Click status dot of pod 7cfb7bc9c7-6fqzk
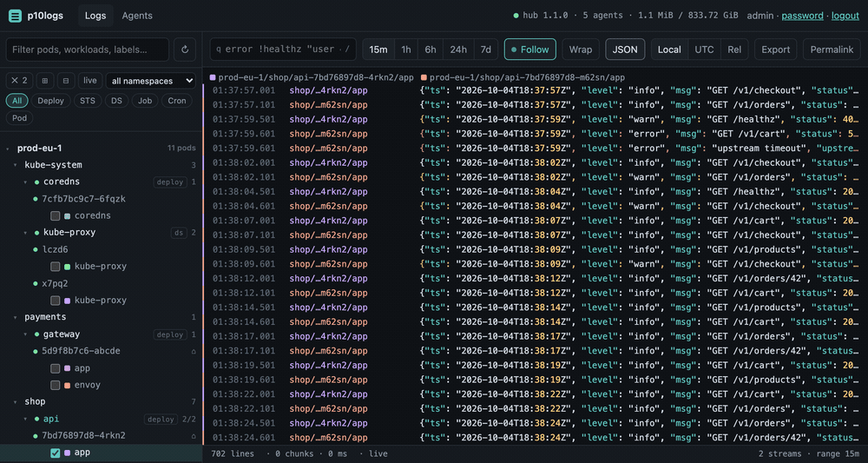This screenshot has width=868, height=463. (36, 199)
